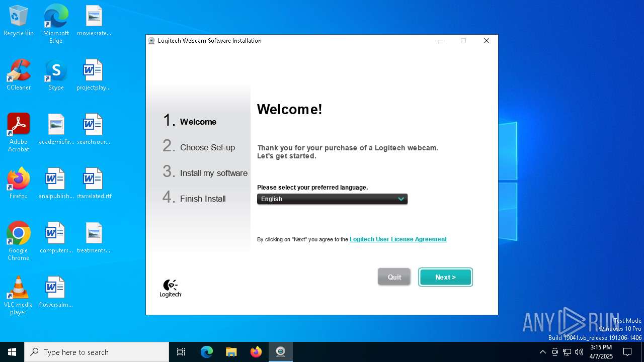Click the Logitech logo in installer
This screenshot has width=644, height=362.
point(171,288)
